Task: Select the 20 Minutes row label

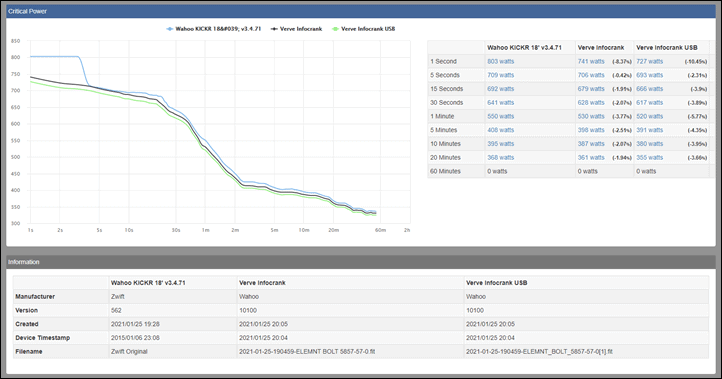Action: click(445, 157)
